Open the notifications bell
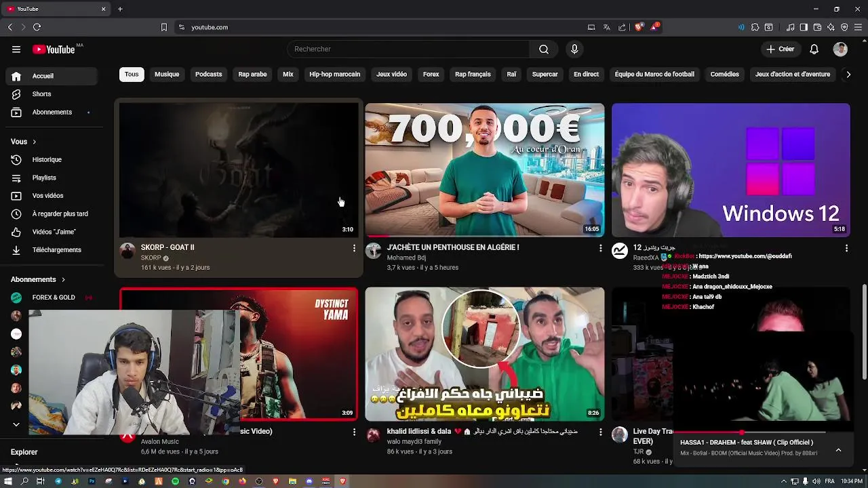 tap(814, 49)
